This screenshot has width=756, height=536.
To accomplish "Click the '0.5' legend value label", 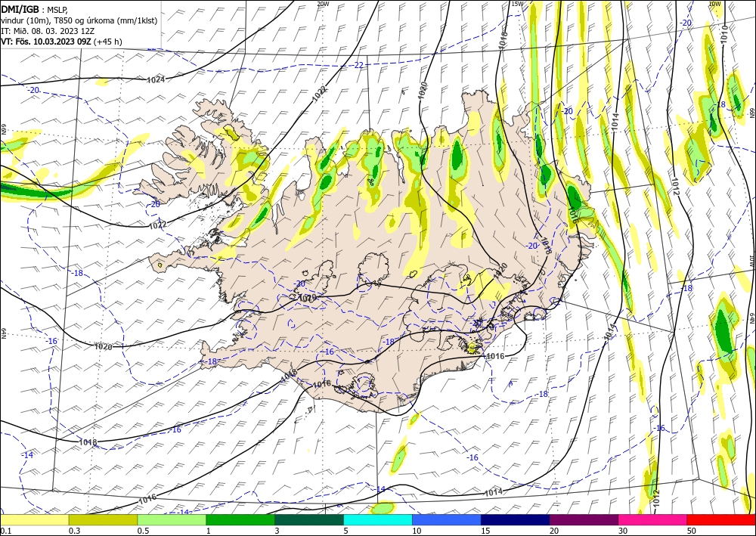I will coord(143,531).
